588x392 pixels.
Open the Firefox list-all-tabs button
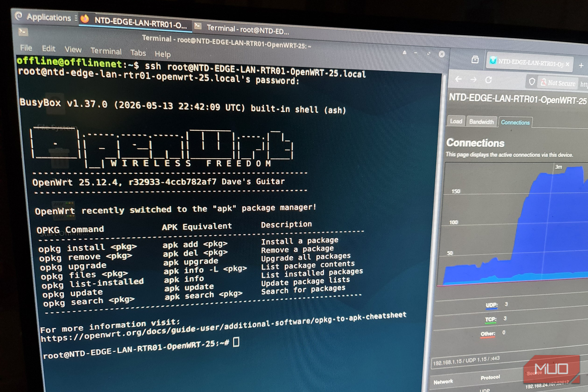[475, 60]
